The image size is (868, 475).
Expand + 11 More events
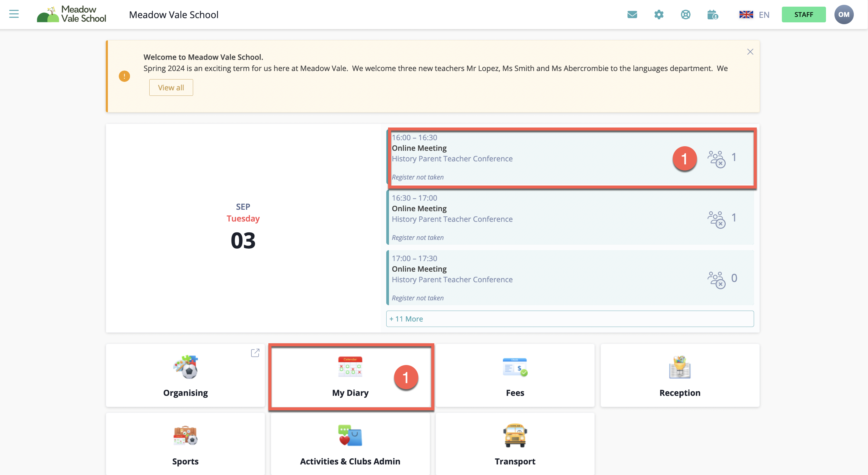point(570,319)
